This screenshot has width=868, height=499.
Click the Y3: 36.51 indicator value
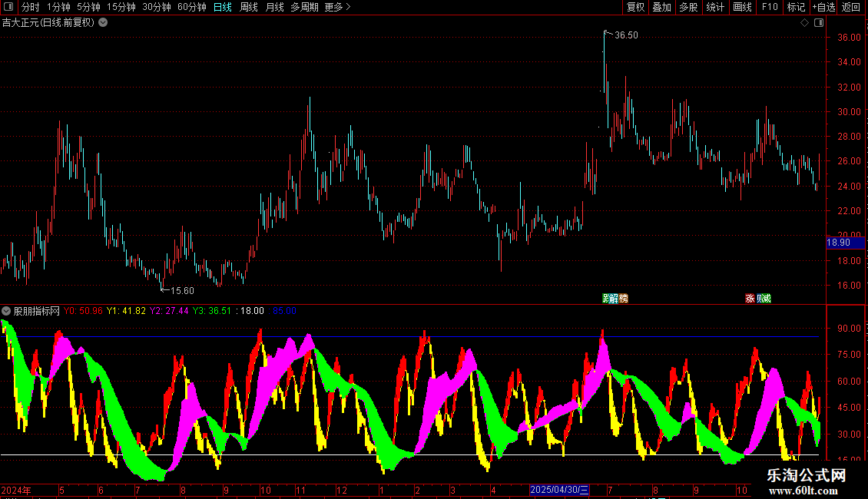pyautogui.click(x=212, y=311)
